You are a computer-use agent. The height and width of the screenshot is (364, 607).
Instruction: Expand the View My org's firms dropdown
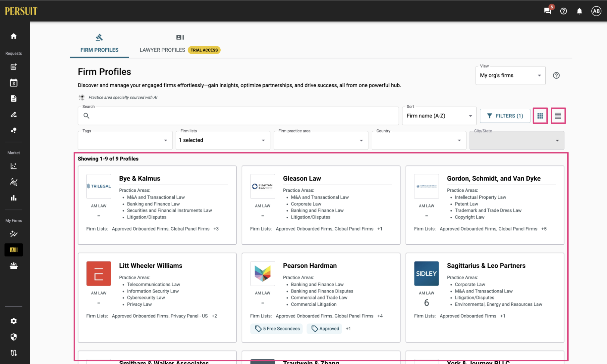(x=510, y=75)
